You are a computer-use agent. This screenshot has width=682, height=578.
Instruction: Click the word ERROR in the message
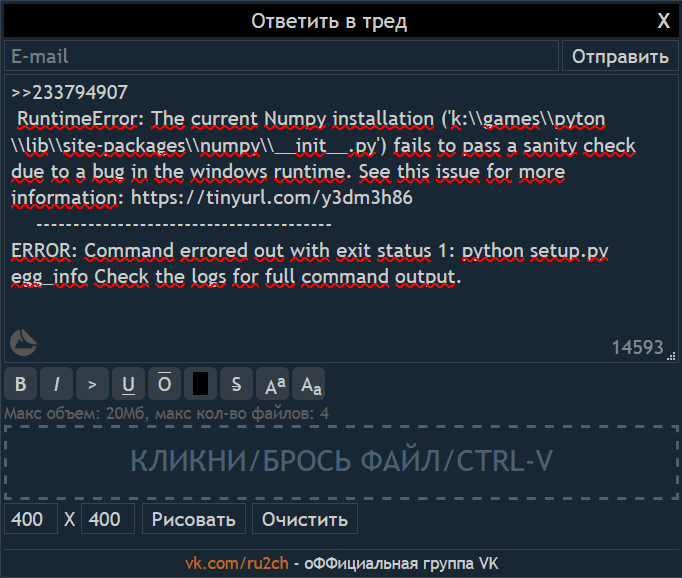(41, 251)
